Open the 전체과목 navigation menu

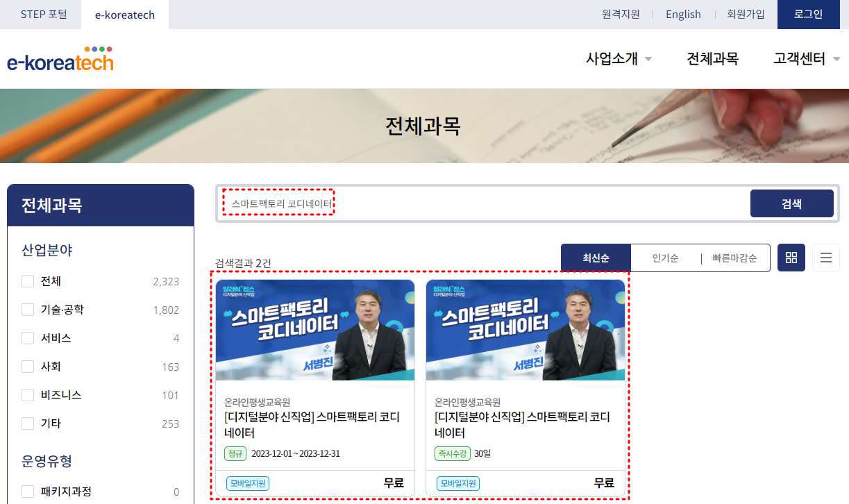click(712, 59)
